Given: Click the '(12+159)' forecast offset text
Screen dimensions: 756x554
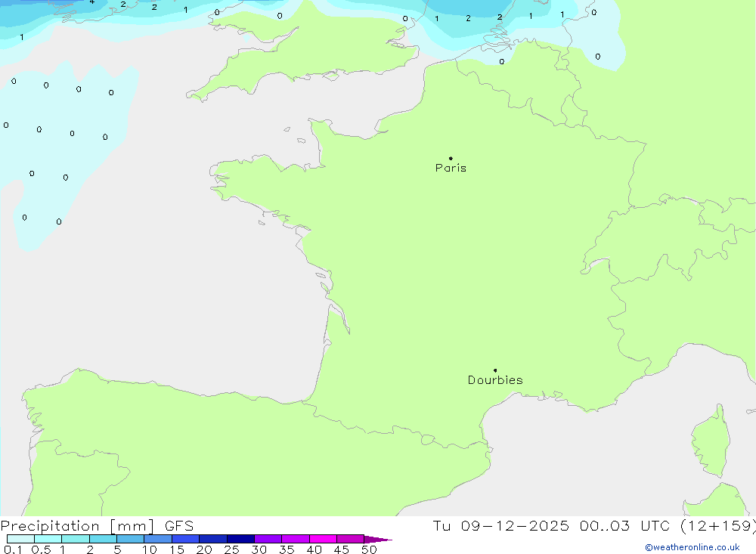Looking at the screenshot, I should pos(718,526).
